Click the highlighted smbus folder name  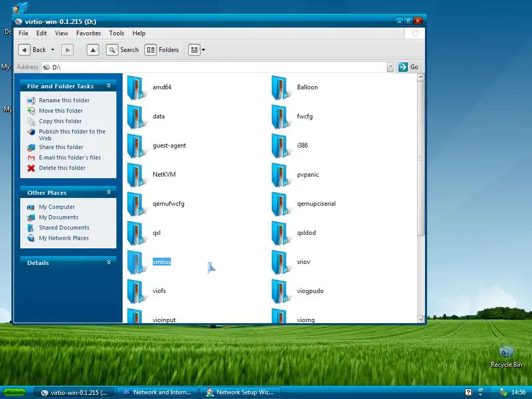(162, 262)
